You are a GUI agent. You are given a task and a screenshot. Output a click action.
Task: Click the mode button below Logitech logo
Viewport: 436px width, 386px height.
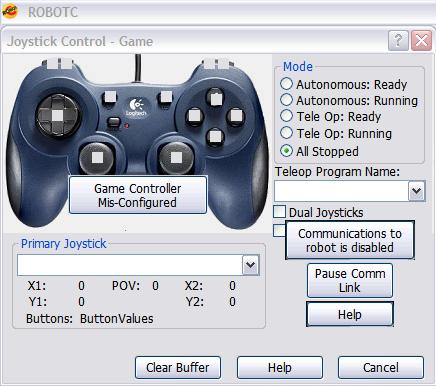[114, 123]
